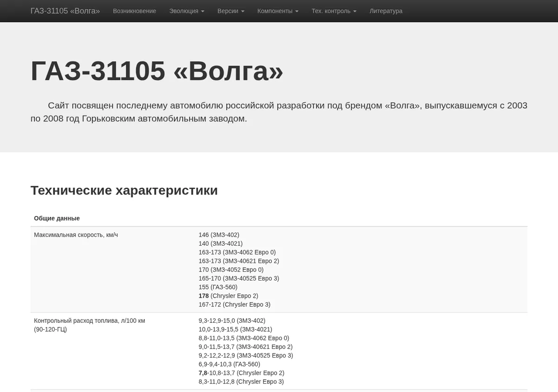Click the Технические характеристики heading

click(124, 190)
